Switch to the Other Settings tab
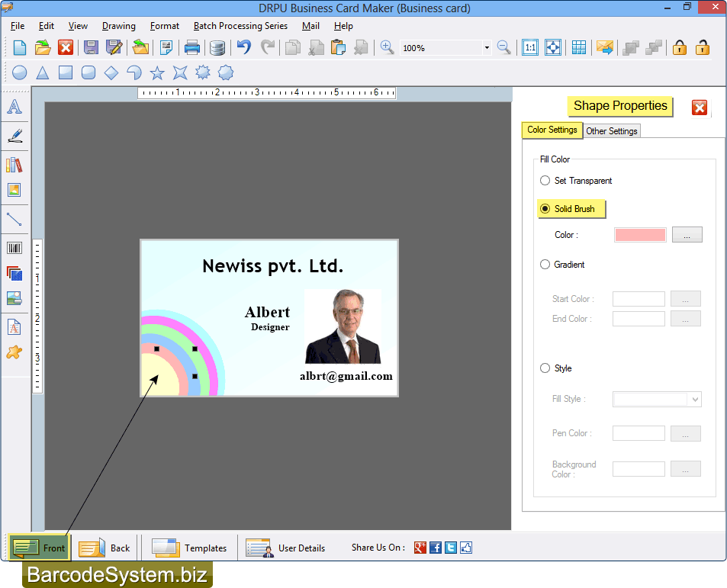This screenshot has width=727, height=588. [x=612, y=131]
